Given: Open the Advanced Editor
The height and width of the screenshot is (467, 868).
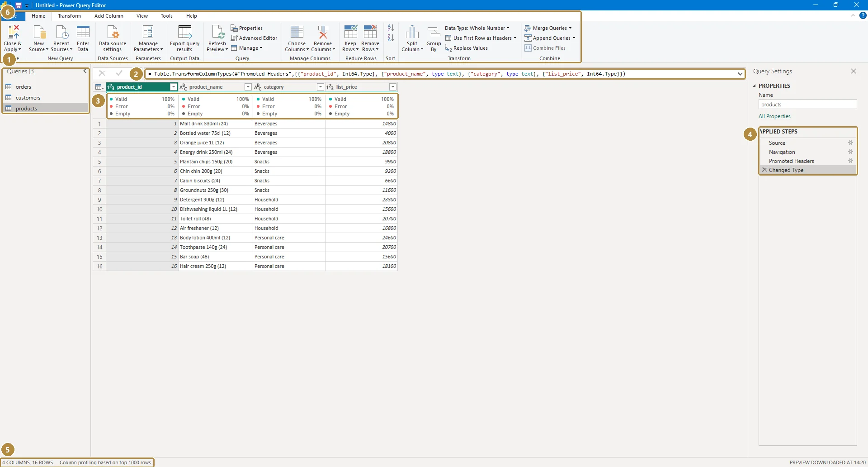Looking at the screenshot, I should point(254,38).
